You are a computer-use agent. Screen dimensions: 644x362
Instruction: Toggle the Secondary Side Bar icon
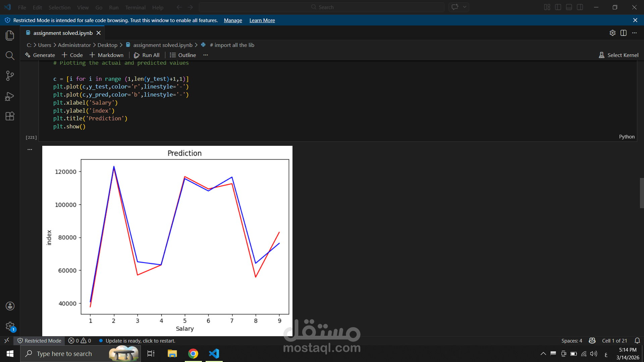pyautogui.click(x=580, y=7)
